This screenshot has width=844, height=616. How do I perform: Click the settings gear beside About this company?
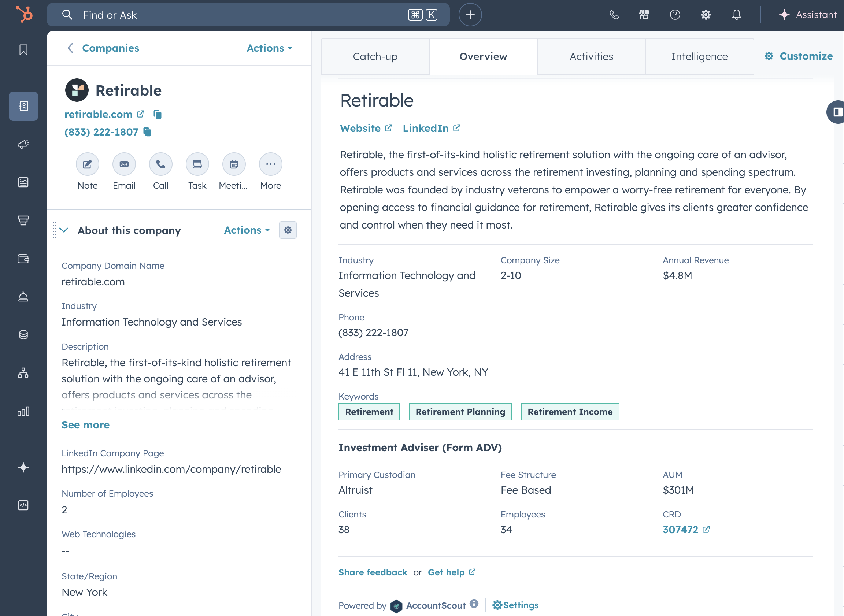[x=288, y=230]
